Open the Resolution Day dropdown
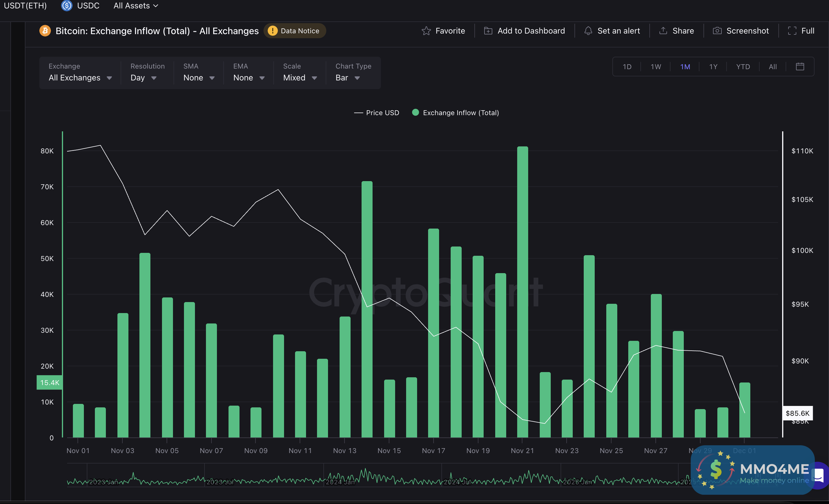The width and height of the screenshot is (829, 504). pos(143,78)
